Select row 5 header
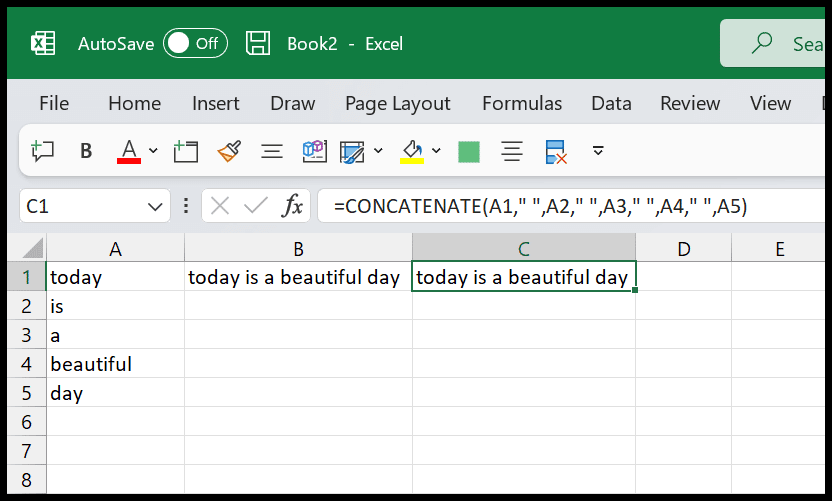 pyautogui.click(x=27, y=393)
